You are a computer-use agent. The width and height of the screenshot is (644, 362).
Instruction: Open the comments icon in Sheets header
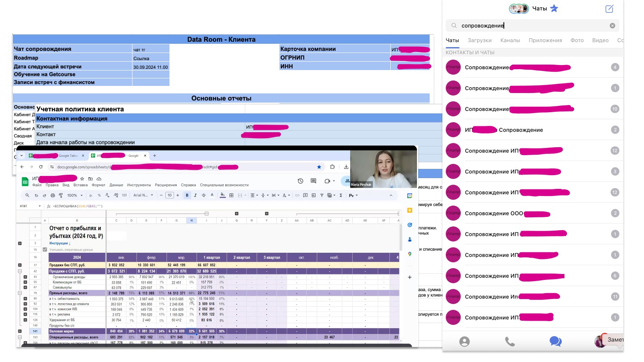tap(313, 181)
